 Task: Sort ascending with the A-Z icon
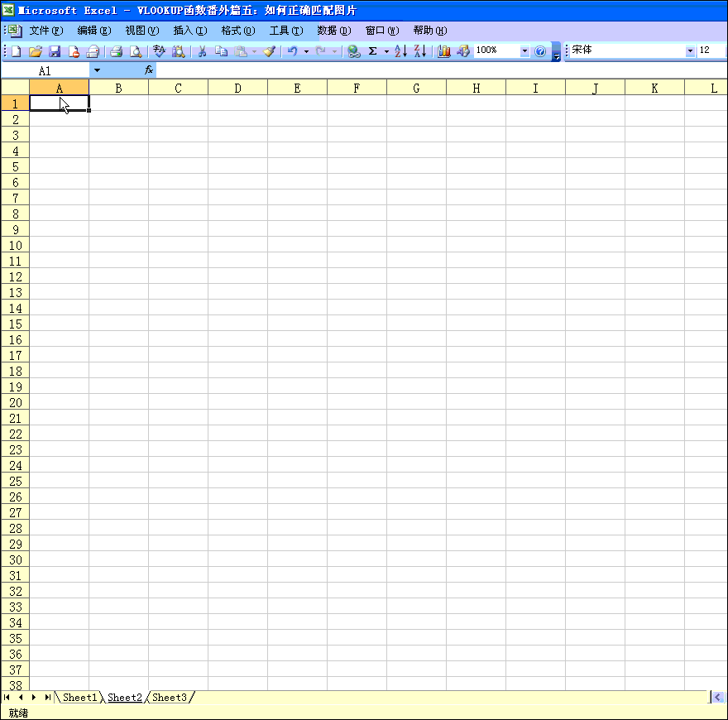400,51
